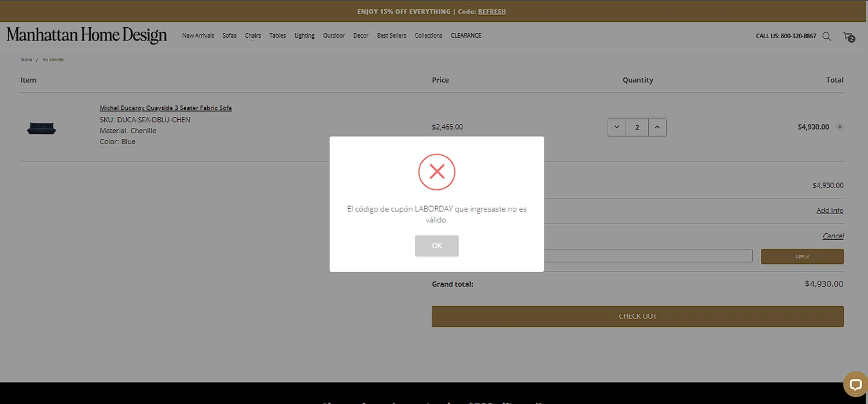Click the CHECK OUT button
Image resolution: width=868 pixels, height=404 pixels.
pyautogui.click(x=638, y=317)
